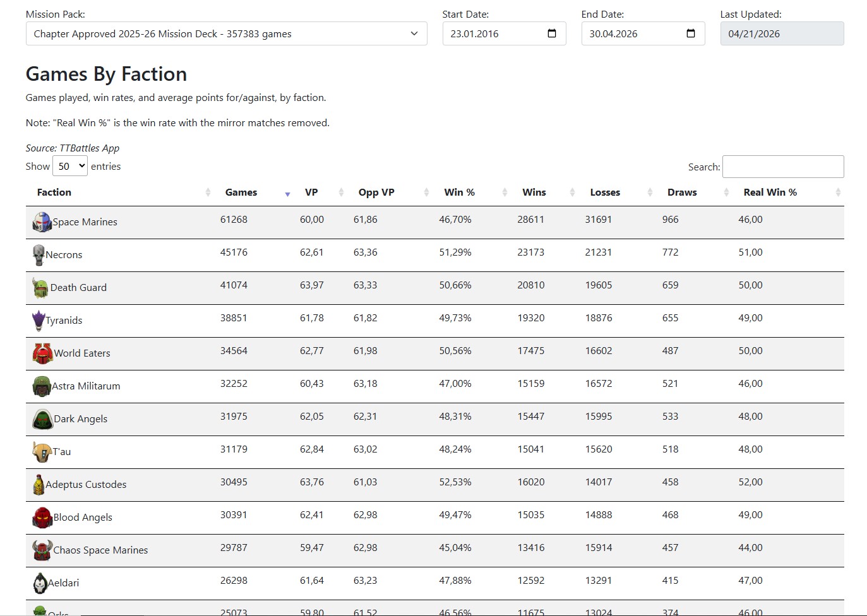Select the Necrons faction name
Viewport: 867px width, 616px height.
pyautogui.click(x=64, y=255)
